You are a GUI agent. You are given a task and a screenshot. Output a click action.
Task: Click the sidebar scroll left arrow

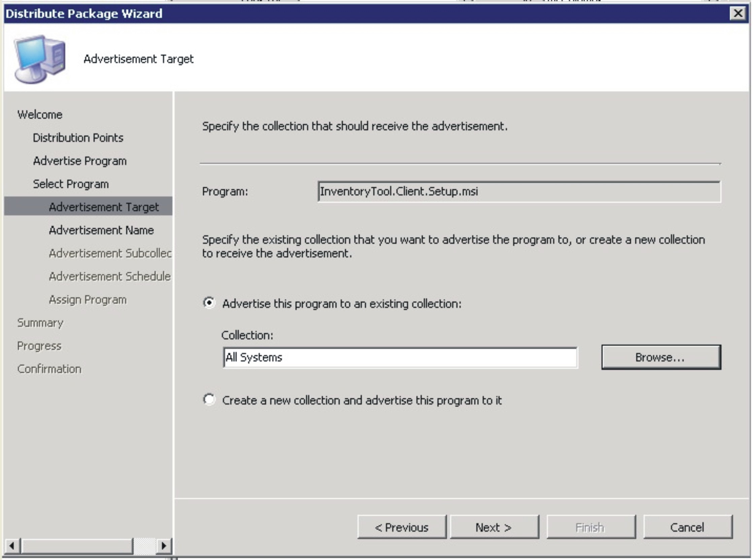(x=12, y=546)
